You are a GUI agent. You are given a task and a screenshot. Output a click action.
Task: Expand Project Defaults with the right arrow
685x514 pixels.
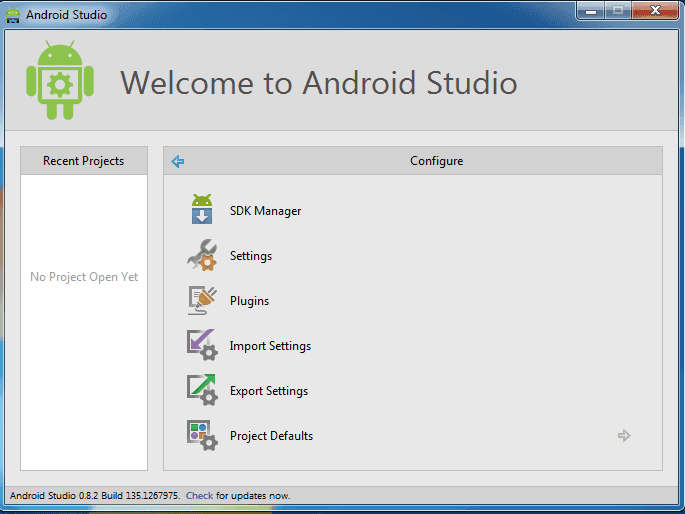624,435
